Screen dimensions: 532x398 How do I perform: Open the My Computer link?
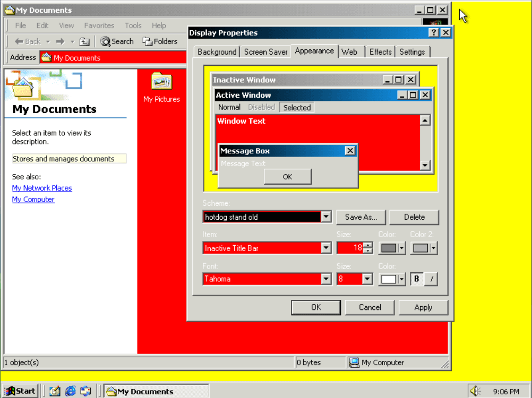click(x=33, y=200)
